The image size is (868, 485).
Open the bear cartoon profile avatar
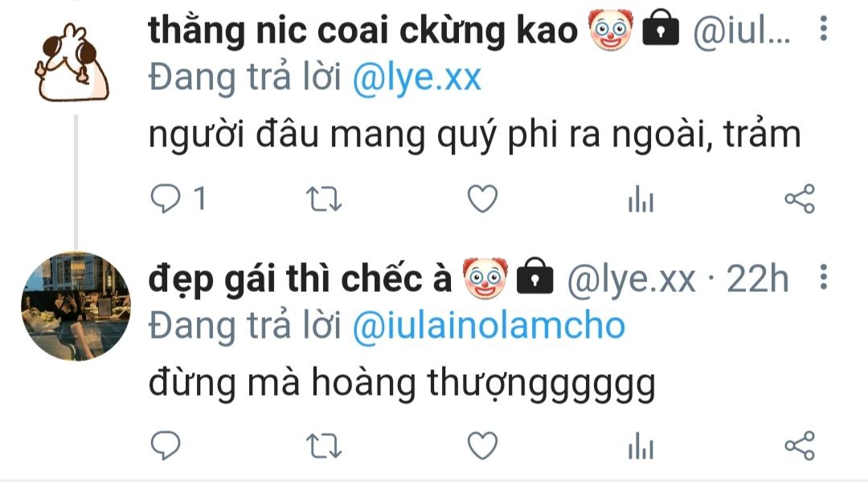72,63
